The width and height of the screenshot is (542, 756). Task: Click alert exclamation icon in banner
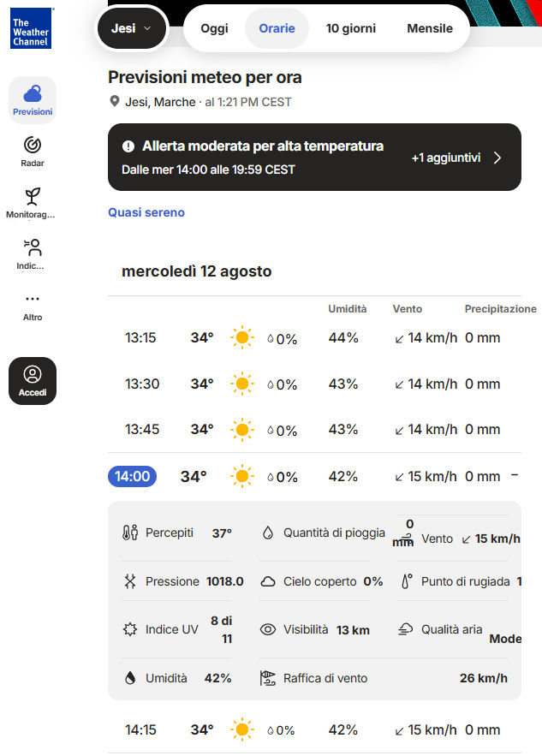pyautogui.click(x=128, y=146)
